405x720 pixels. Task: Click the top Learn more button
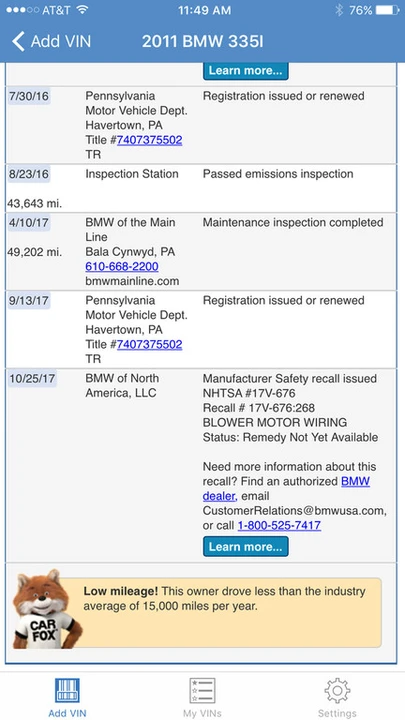[246, 71]
